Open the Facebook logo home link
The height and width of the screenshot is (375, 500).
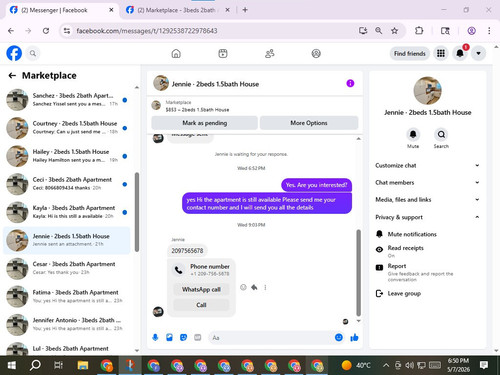click(14, 53)
